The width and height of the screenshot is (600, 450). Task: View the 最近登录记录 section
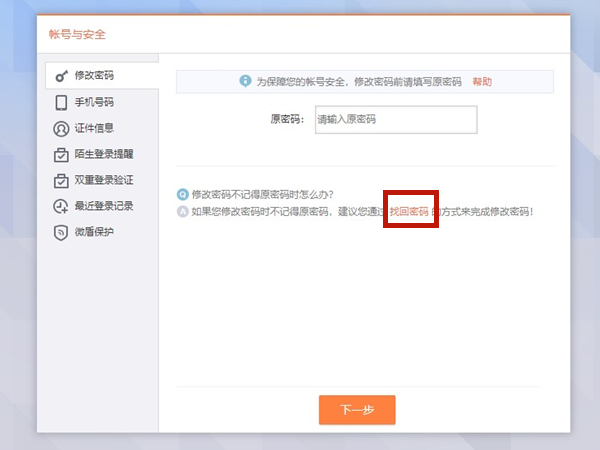click(x=104, y=206)
